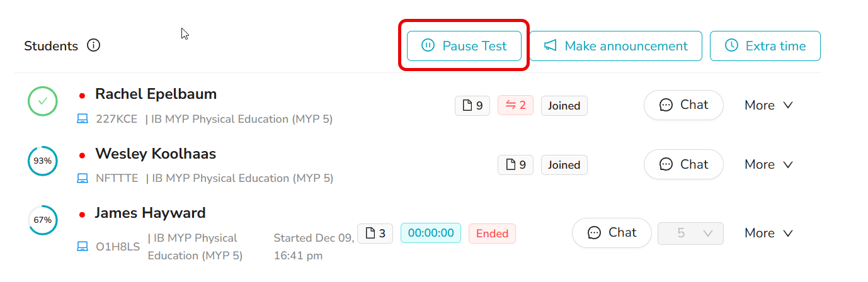Click James Hayward's 67% progress ring

[x=43, y=220]
